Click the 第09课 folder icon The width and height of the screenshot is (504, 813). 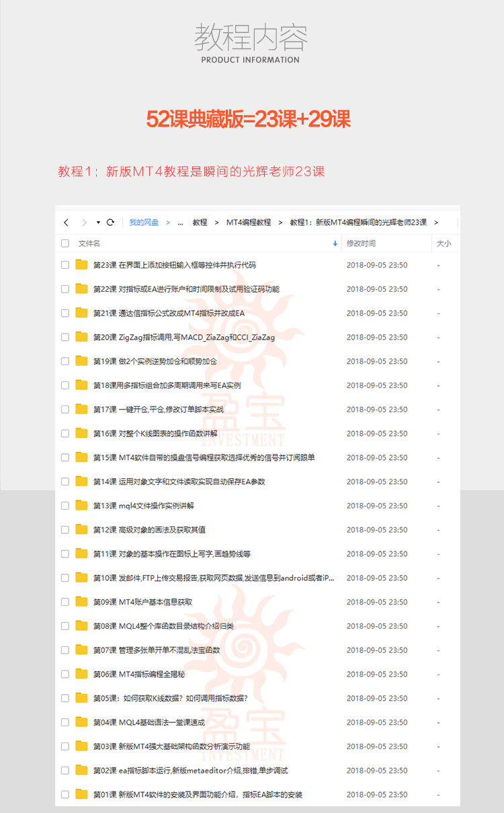pyautogui.click(x=82, y=602)
